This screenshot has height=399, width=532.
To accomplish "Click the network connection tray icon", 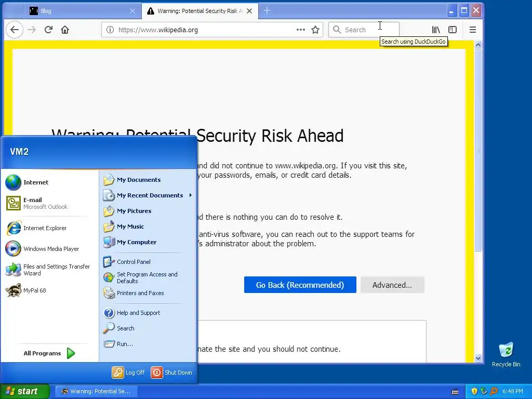I will 484,391.
